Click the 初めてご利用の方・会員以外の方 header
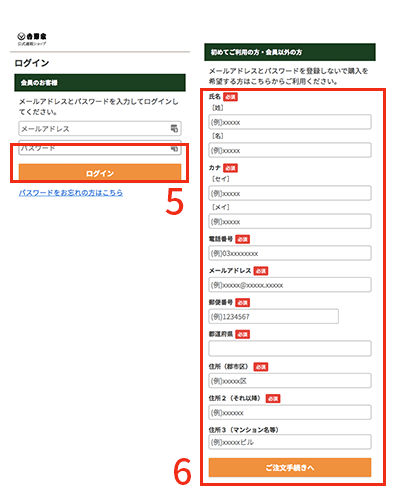This screenshot has height=500, width=400. point(290,52)
